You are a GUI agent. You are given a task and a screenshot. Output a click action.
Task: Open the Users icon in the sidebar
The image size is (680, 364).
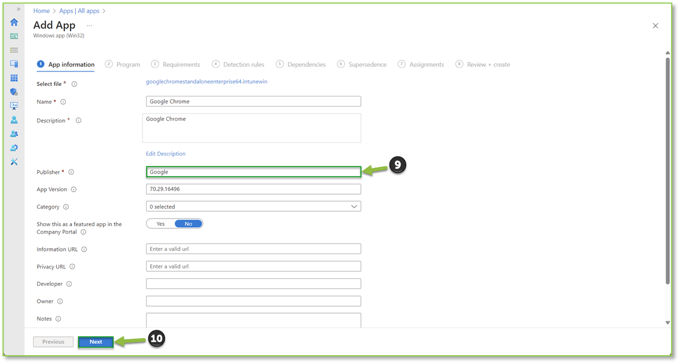(x=14, y=120)
